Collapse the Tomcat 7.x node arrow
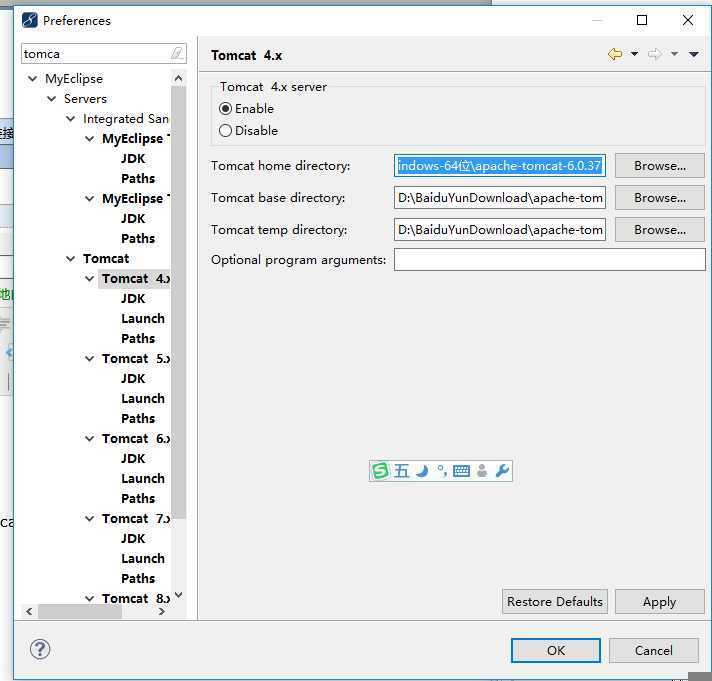712x681 pixels. [89, 518]
